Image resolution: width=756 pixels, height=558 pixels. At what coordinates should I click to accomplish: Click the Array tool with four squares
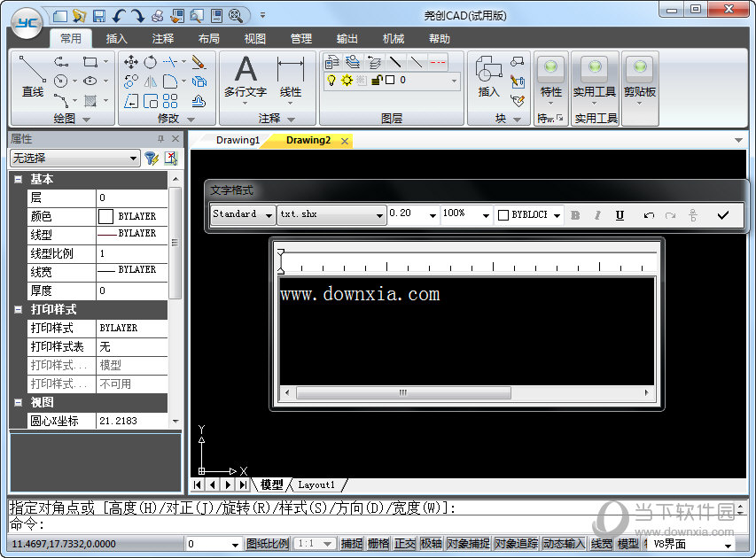click(169, 101)
